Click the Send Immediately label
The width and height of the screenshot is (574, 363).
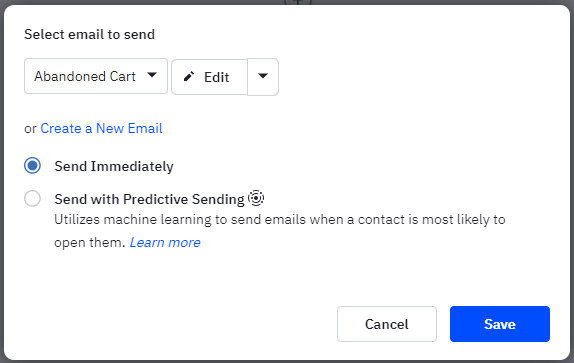[x=114, y=166]
